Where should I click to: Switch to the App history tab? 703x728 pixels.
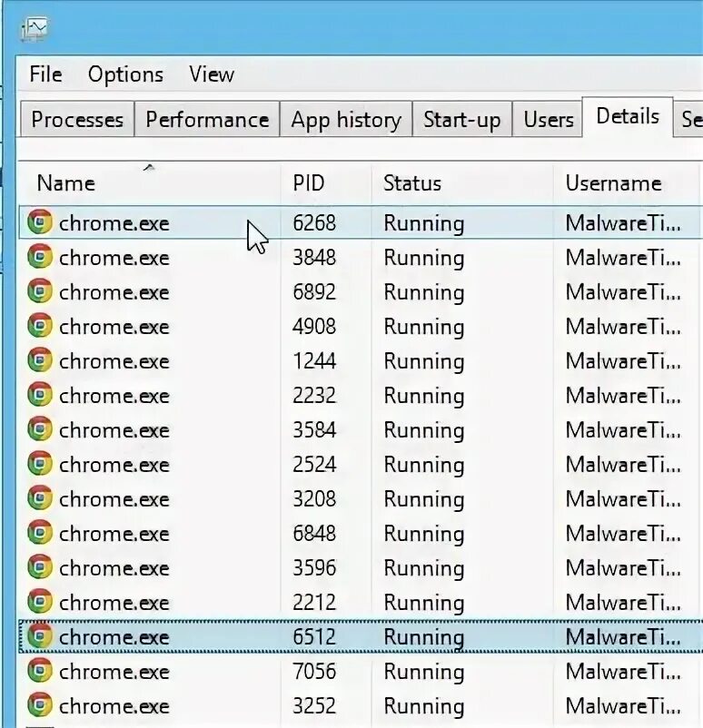[346, 119]
